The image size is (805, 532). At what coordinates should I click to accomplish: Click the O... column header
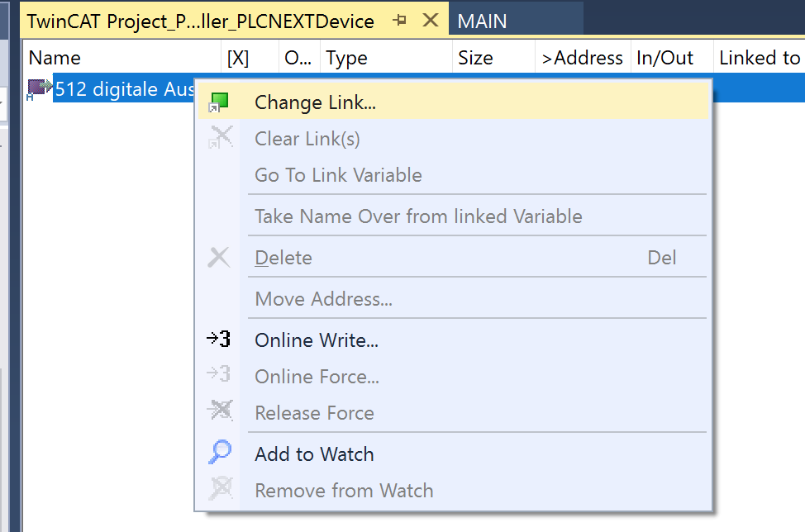(x=299, y=58)
